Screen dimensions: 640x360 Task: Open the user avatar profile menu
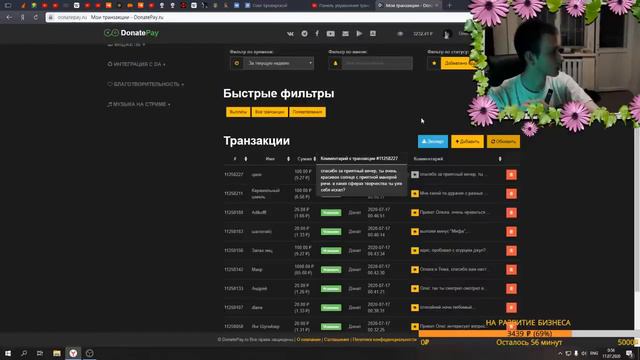pyautogui.click(x=447, y=34)
